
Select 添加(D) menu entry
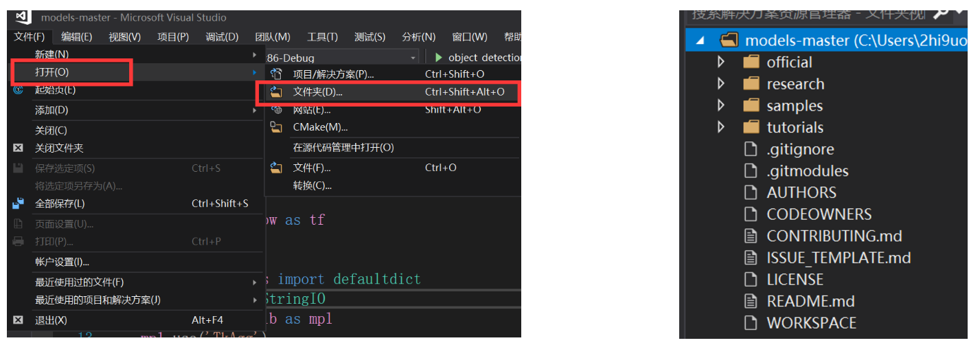click(138, 110)
